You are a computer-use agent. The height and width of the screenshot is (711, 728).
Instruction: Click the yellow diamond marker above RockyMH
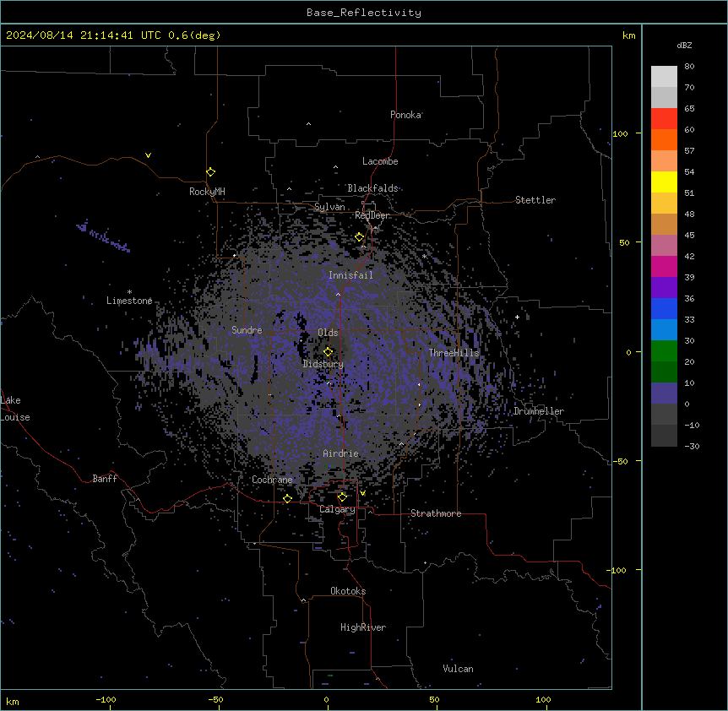click(211, 172)
